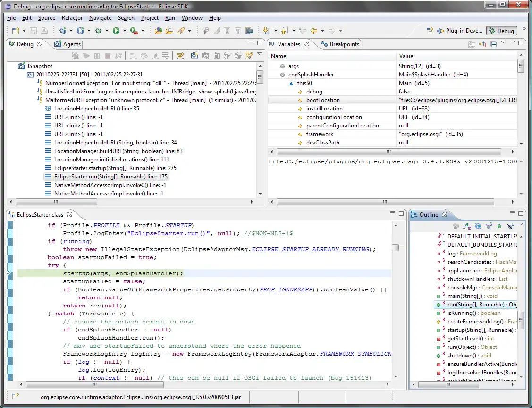The height and width of the screenshot is (408, 532).
Task: Click the Debug perspective button
Action: point(501,31)
